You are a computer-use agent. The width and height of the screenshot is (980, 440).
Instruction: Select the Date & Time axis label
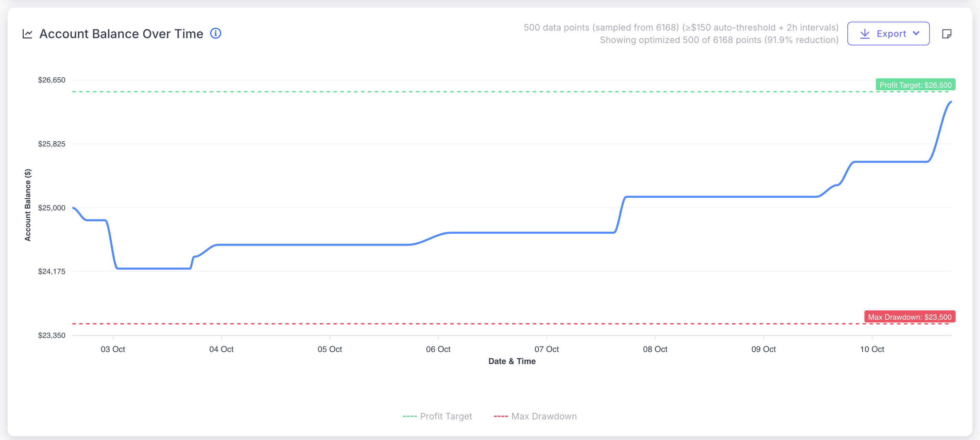point(511,361)
